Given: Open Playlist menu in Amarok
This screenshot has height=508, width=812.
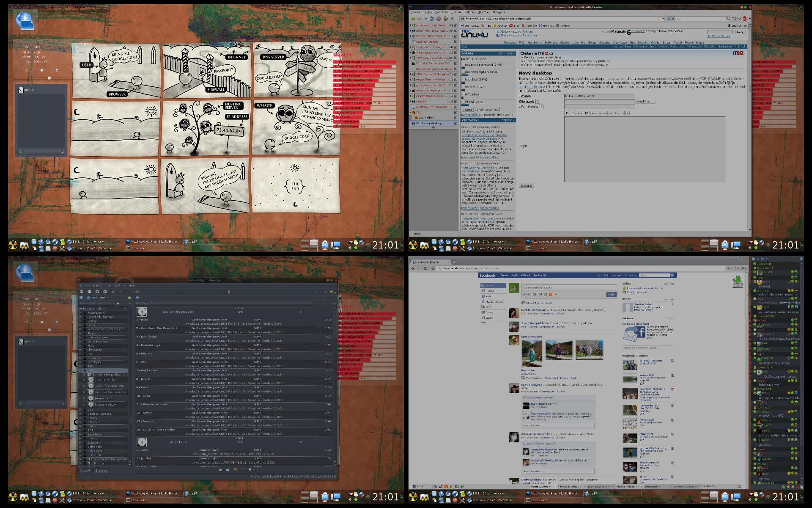Looking at the screenshot, I should coord(97,285).
